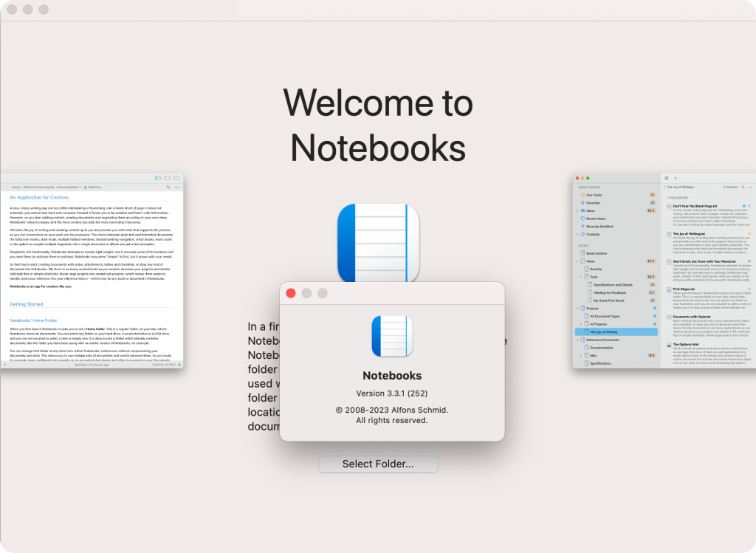Open the Getting Started link
This screenshot has height=553, width=756.
coord(27,303)
